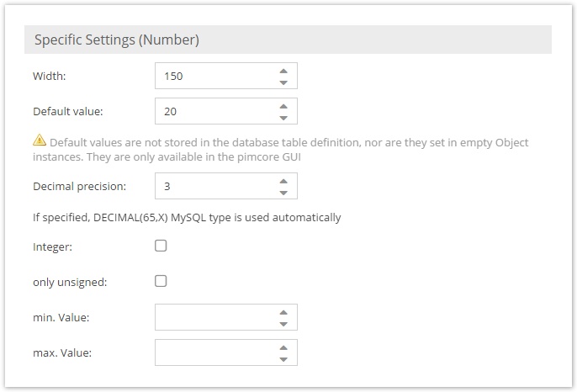The image size is (577, 392).
Task: Click the Default value down spinner arrow
Action: 283,117
